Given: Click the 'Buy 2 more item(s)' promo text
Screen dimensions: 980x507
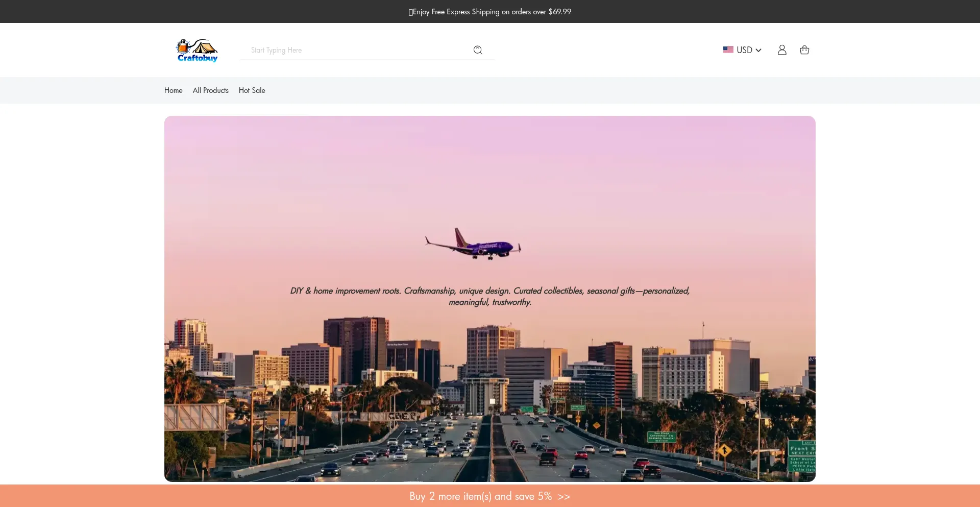Looking at the screenshot, I should pos(480,496).
